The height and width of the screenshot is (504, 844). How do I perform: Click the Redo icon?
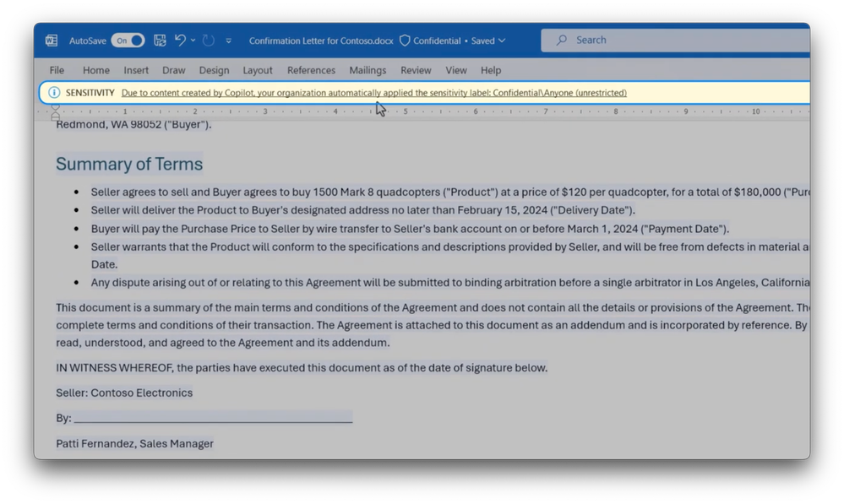tap(209, 41)
